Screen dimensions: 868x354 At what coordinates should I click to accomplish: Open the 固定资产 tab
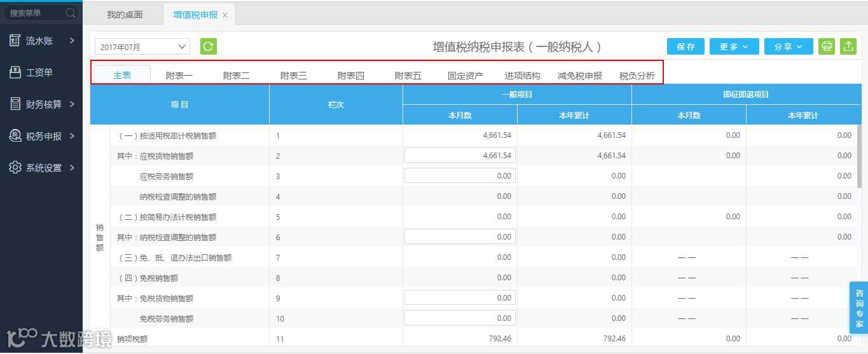465,76
